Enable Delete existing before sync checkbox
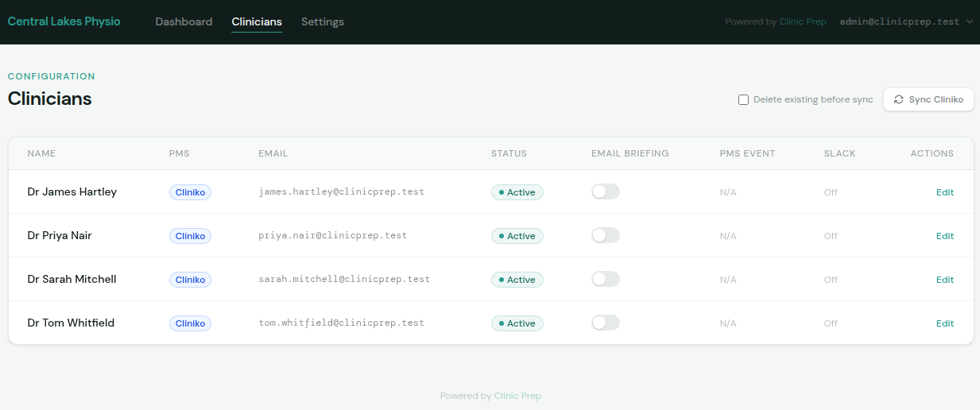Viewport: 980px width, 410px height. coord(743,100)
